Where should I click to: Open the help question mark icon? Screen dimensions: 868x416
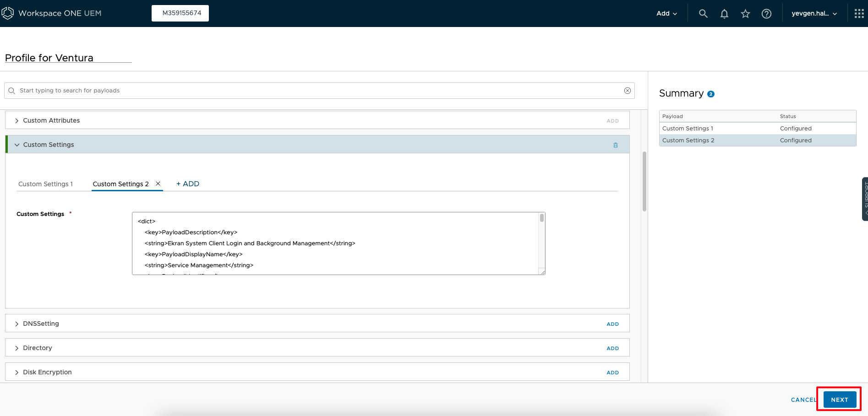pyautogui.click(x=766, y=14)
